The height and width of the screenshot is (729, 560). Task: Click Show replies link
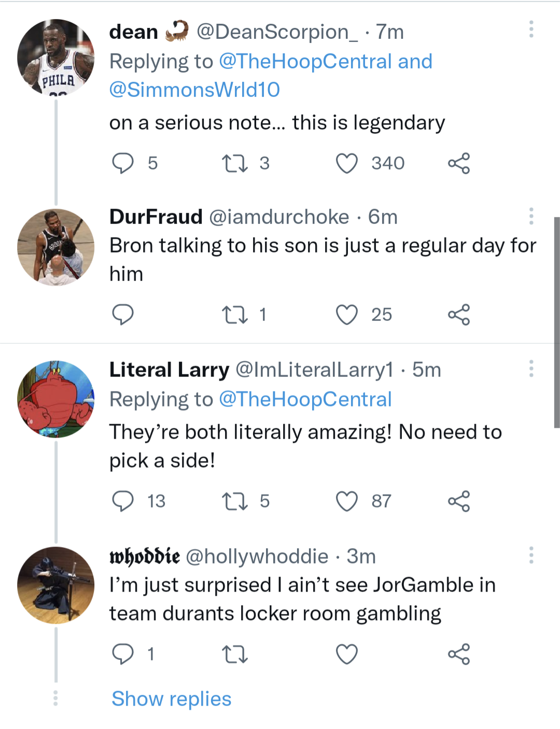coord(171,699)
